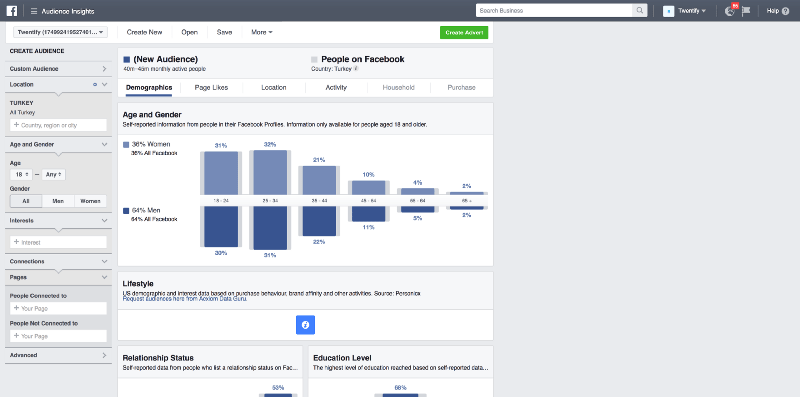Click the Facebook logo icon
Viewport: 800px width, 397px height.
pyautogui.click(x=12, y=11)
